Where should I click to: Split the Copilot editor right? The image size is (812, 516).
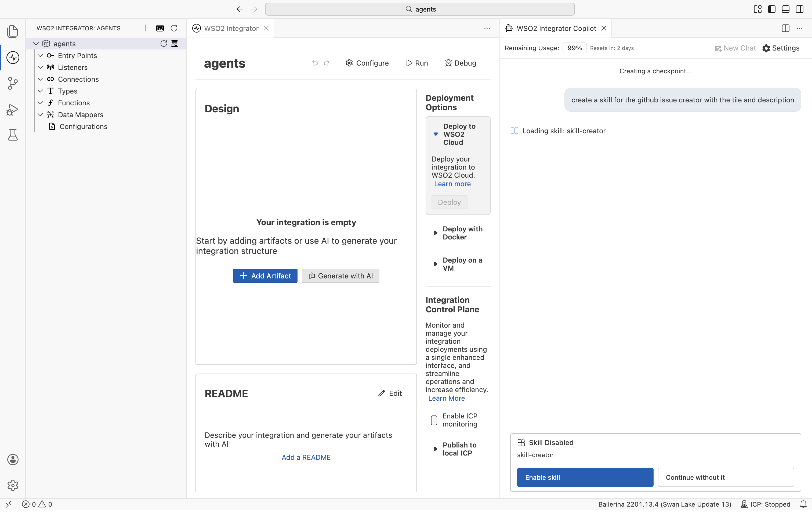tap(785, 28)
